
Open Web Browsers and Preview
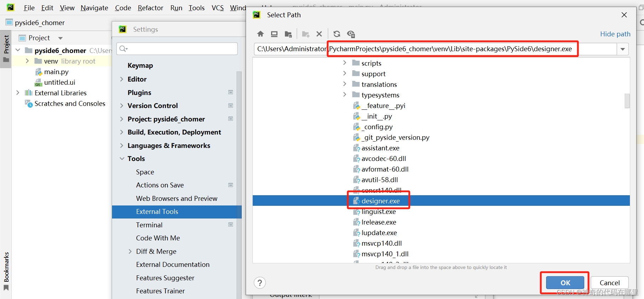click(x=177, y=198)
